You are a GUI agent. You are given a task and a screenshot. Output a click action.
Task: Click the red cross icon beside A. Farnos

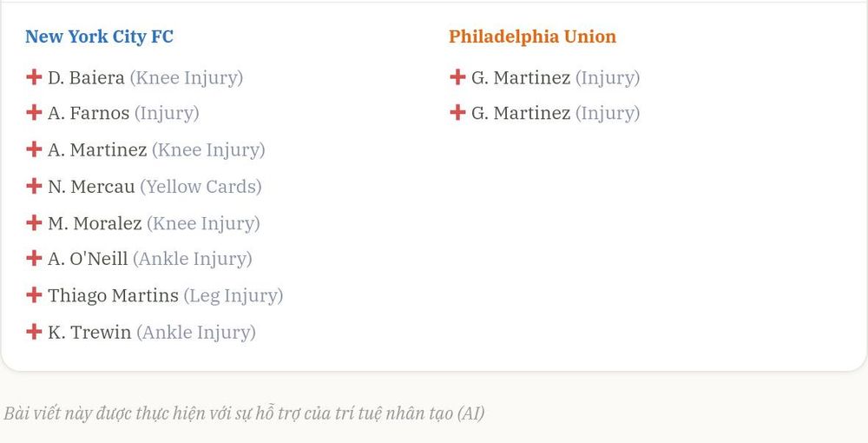[x=34, y=112]
